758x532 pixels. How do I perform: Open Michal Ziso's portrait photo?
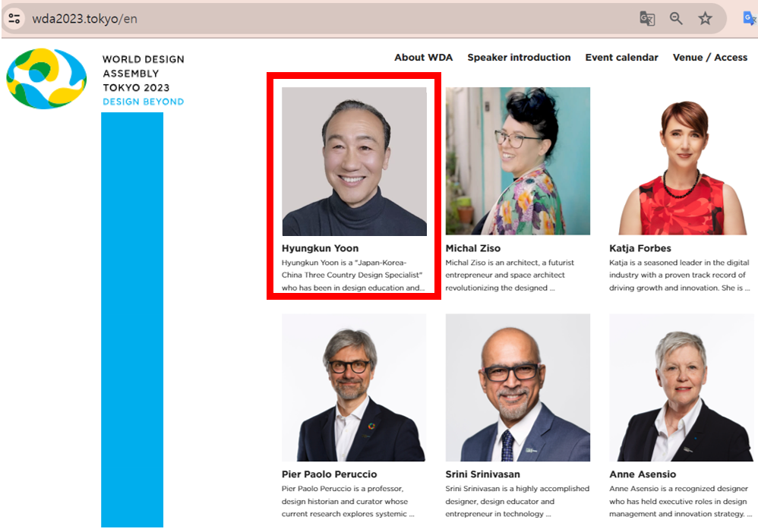(518, 162)
